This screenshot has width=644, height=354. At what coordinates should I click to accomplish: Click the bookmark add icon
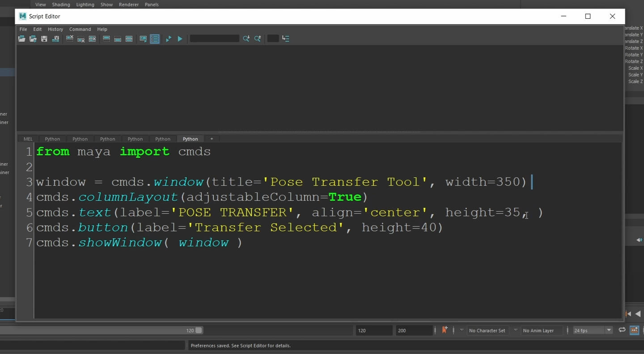(445, 330)
